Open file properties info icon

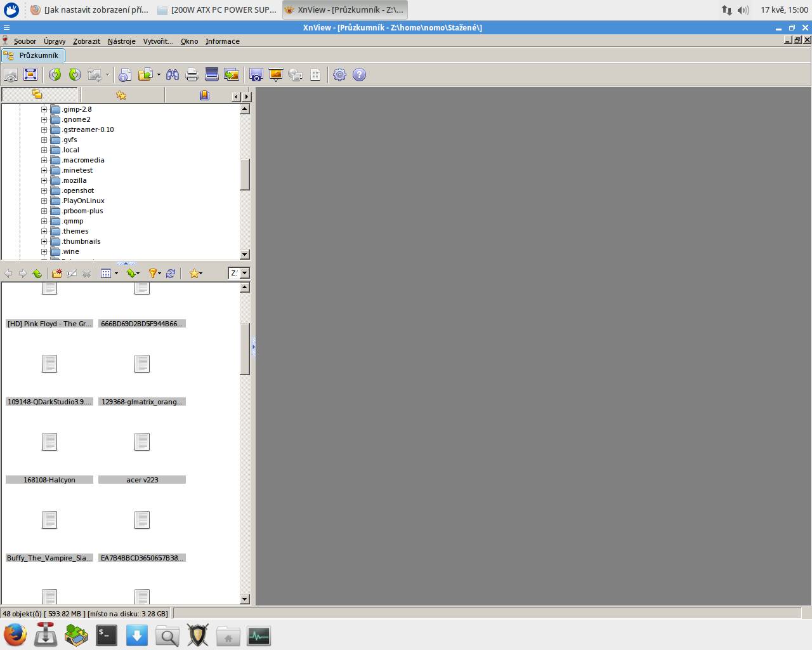tap(125, 75)
